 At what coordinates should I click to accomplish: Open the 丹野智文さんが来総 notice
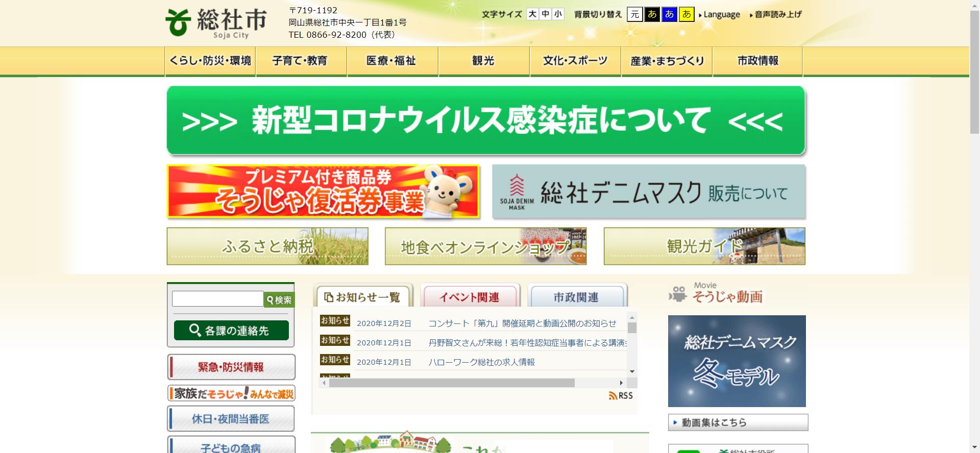click(527, 343)
